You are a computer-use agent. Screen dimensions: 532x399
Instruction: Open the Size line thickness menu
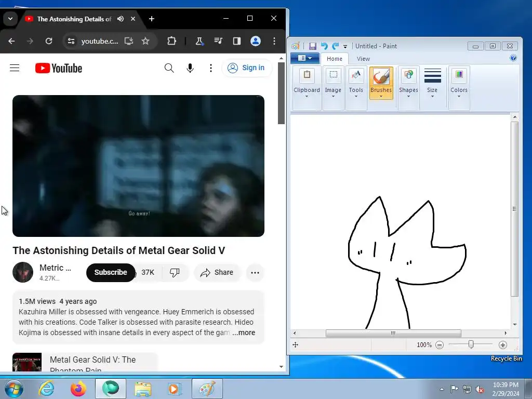(x=432, y=83)
